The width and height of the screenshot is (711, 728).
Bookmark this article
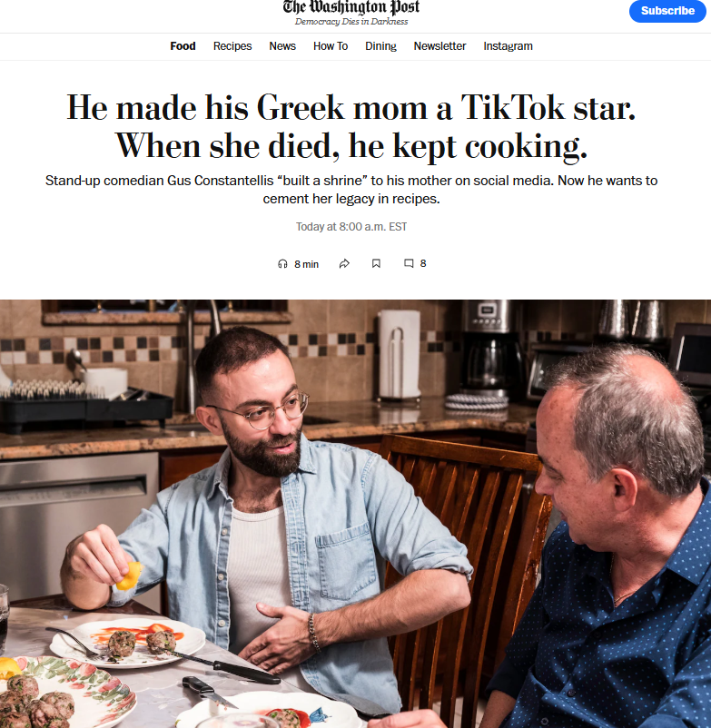(376, 264)
